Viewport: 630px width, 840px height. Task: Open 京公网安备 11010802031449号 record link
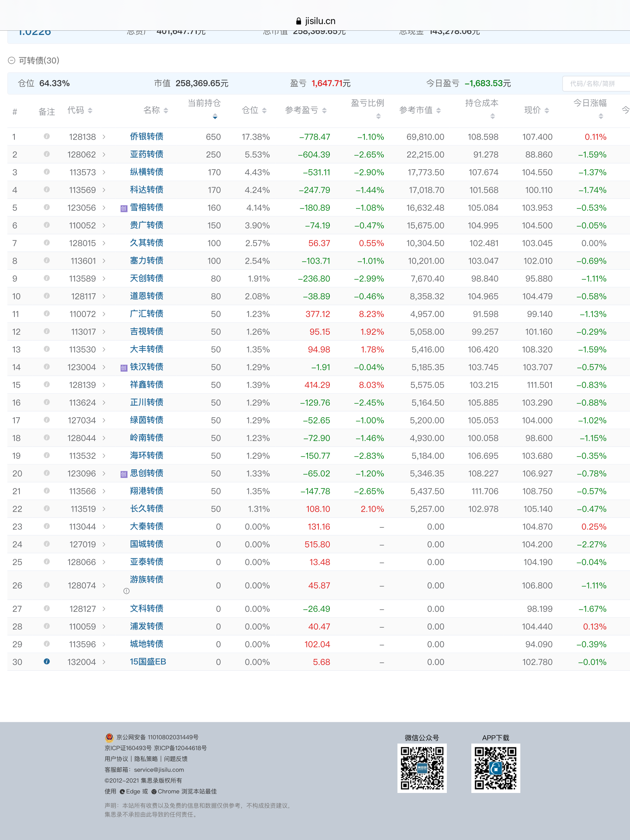[157, 737]
